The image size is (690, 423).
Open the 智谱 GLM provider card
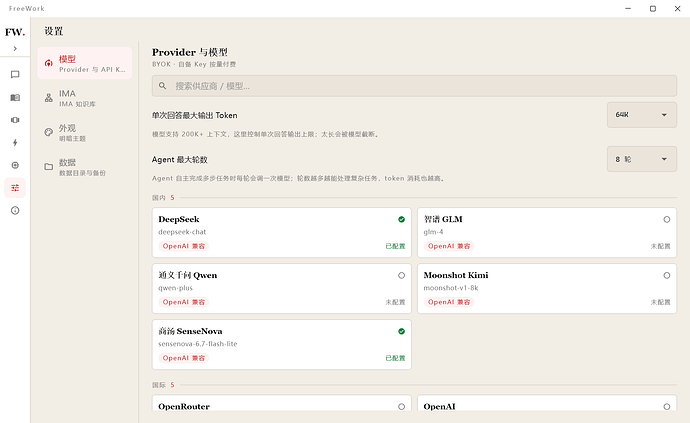547,232
